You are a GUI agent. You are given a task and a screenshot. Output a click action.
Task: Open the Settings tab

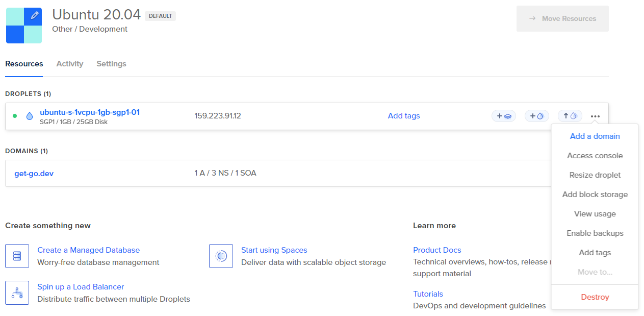(x=111, y=64)
